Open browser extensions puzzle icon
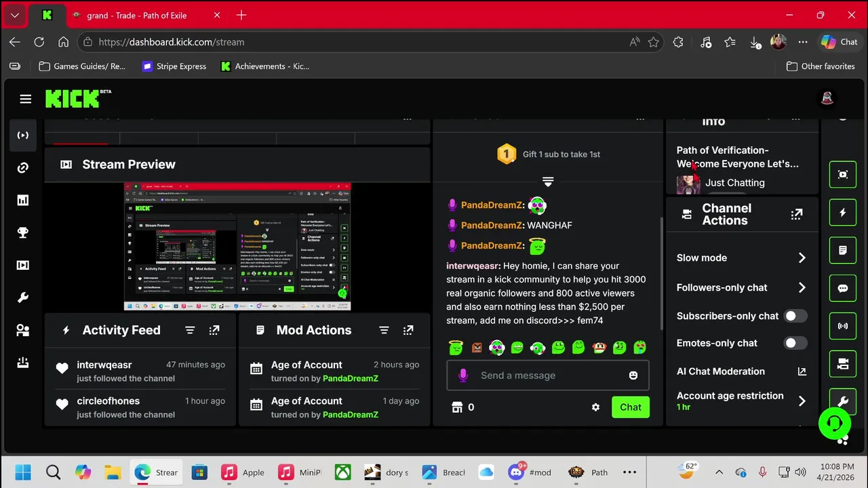Image resolution: width=868 pixels, height=488 pixels. click(x=678, y=42)
